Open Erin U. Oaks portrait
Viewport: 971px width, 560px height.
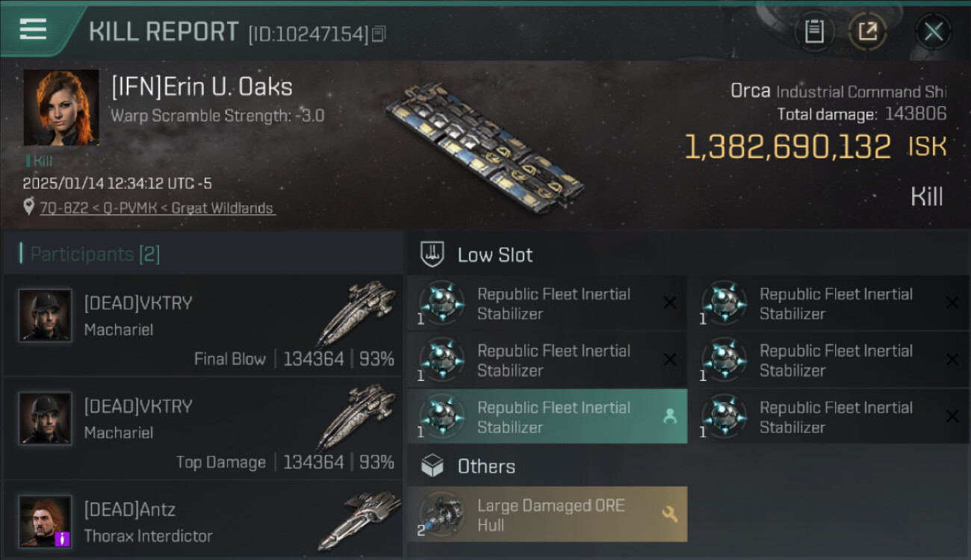(x=61, y=108)
